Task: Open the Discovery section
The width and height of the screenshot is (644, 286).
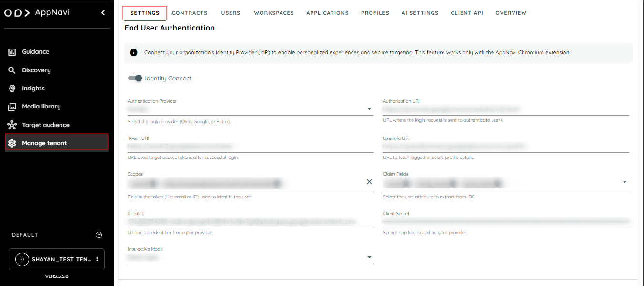Action: 37,70
